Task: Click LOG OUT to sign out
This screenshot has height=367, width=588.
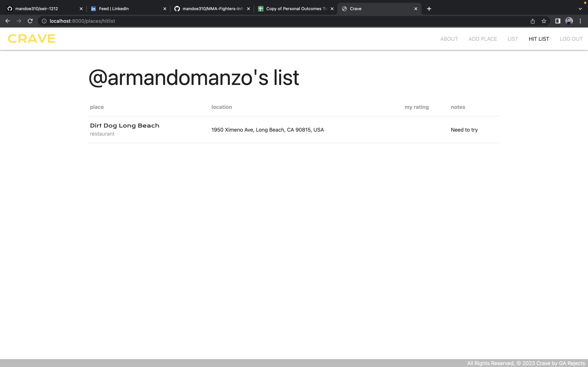Action: 571,39
